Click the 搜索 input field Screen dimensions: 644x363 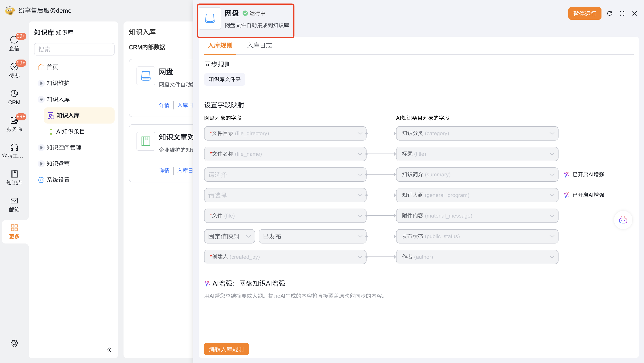pos(74,49)
